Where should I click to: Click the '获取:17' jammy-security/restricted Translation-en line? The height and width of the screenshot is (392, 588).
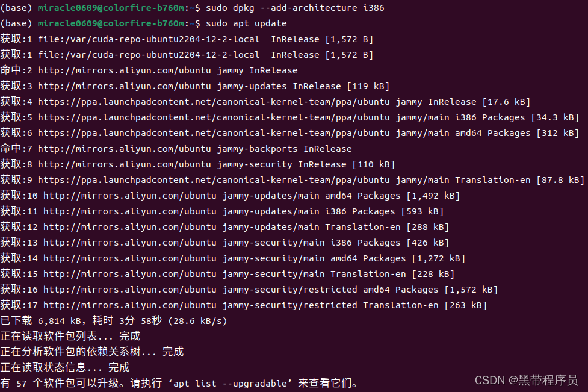tap(243, 305)
